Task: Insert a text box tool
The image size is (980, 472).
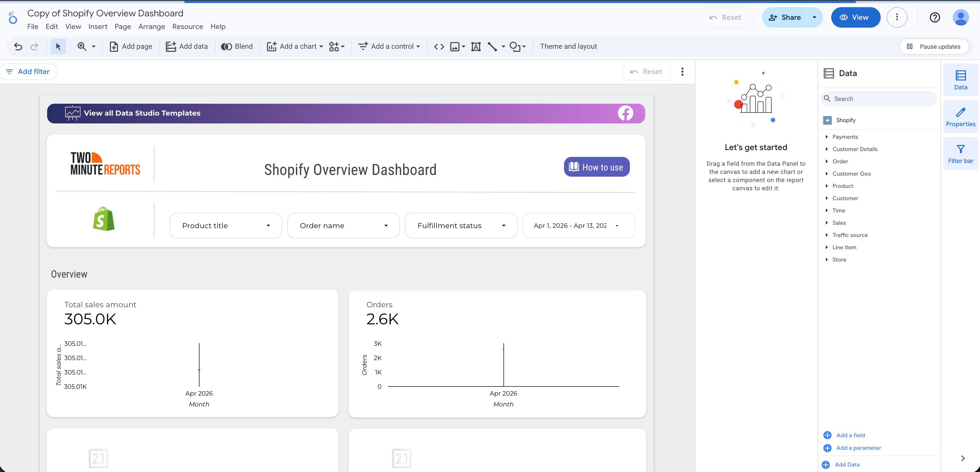Action: (476, 46)
